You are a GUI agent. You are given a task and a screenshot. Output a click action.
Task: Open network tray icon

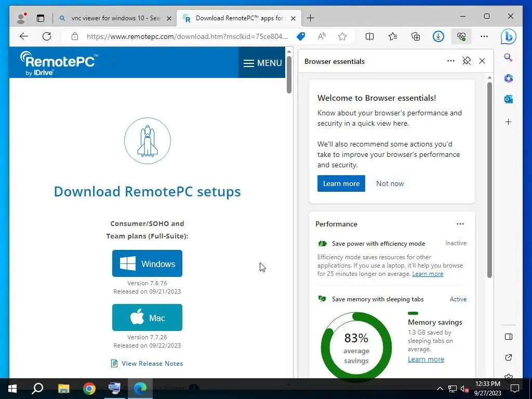[453, 389]
